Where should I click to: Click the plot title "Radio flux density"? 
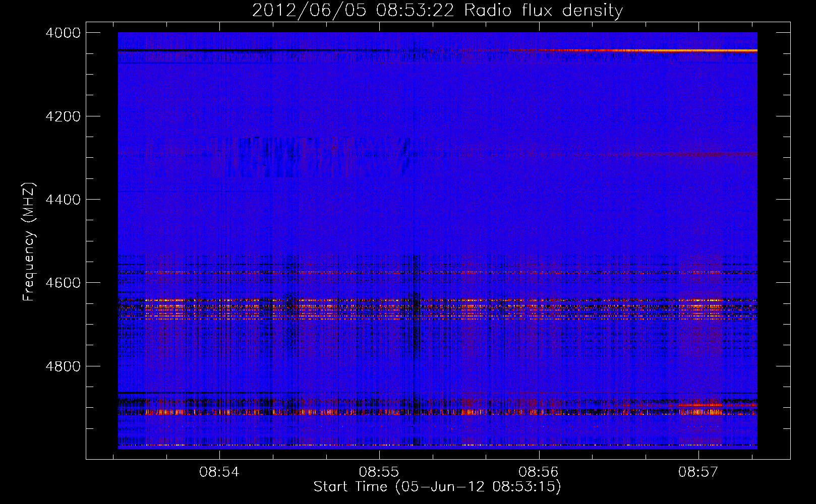click(x=543, y=11)
